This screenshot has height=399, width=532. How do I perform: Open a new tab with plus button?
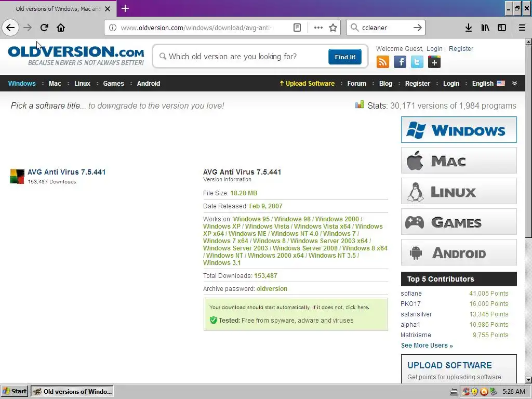pyautogui.click(x=125, y=8)
